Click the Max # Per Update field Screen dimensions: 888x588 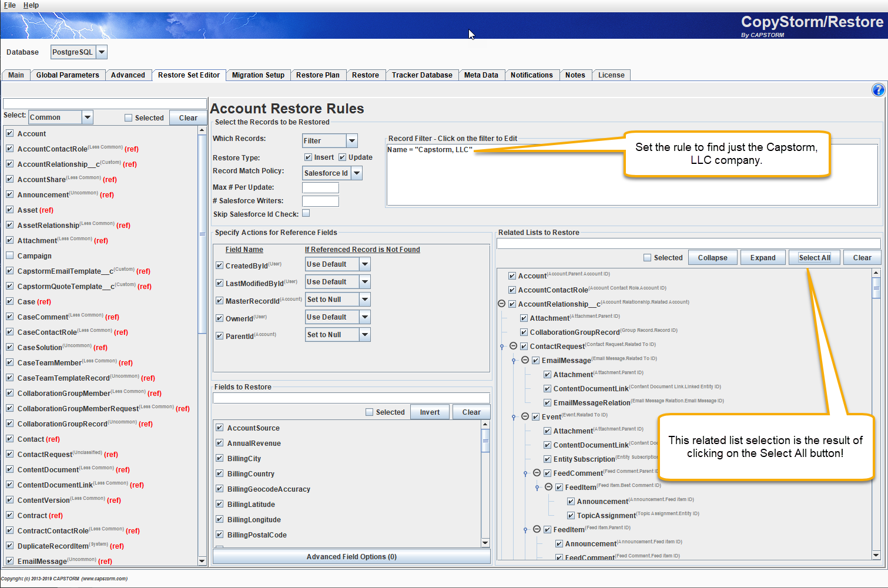(320, 187)
